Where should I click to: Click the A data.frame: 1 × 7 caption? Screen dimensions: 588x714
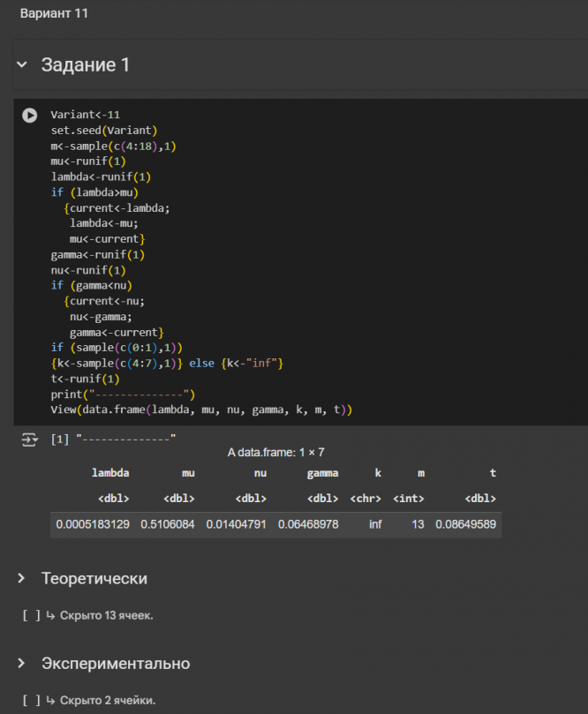(275, 452)
